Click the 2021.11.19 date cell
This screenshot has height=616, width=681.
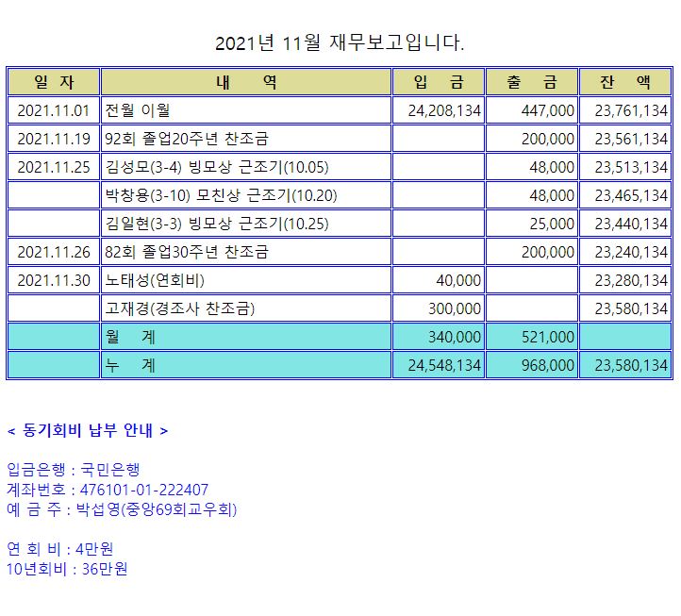click(x=53, y=139)
